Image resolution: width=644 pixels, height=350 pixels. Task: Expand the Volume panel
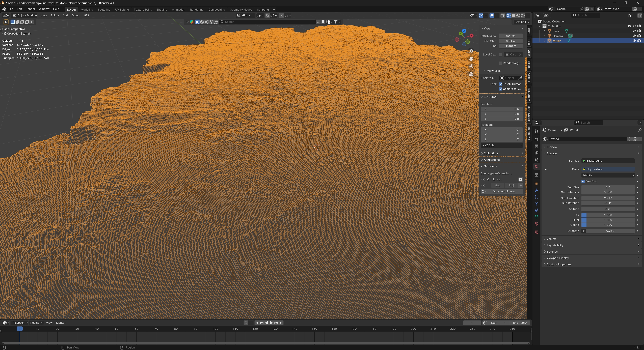coord(551,239)
